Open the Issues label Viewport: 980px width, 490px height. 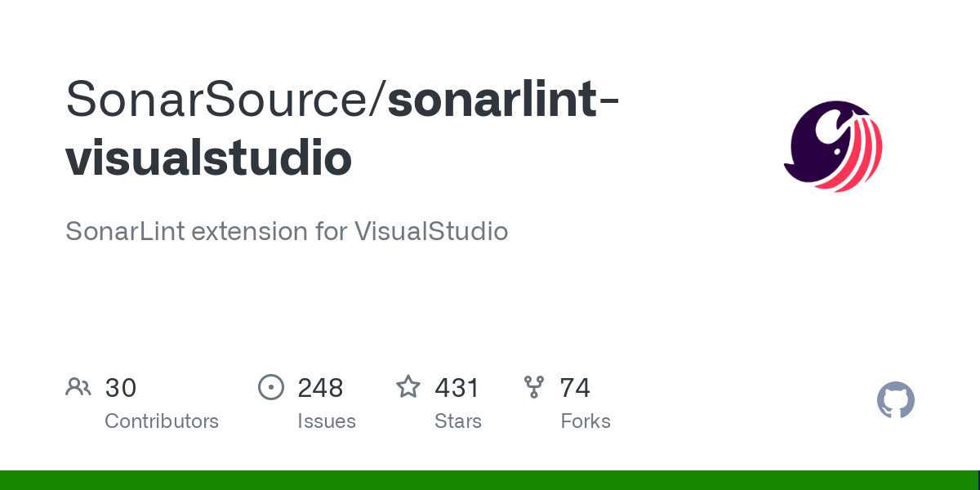327,421
